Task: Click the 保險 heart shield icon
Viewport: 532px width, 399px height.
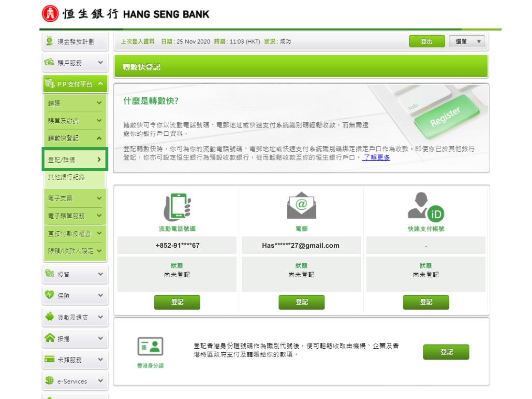Action: point(49,295)
